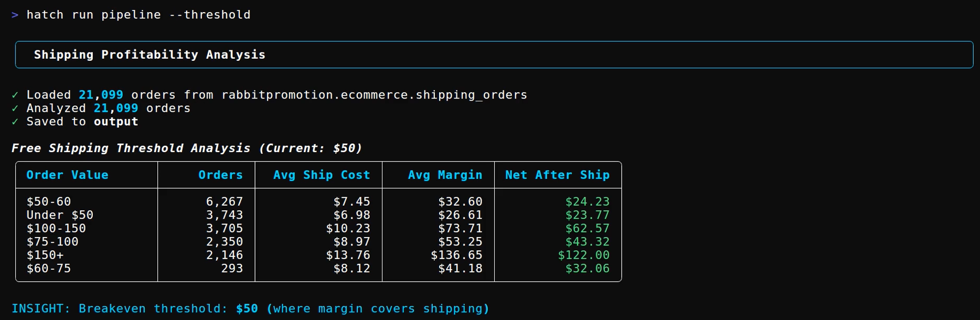Image resolution: width=980 pixels, height=320 pixels.
Task: Click the Free Shipping Threshold Analysis heading
Action: pos(131,148)
